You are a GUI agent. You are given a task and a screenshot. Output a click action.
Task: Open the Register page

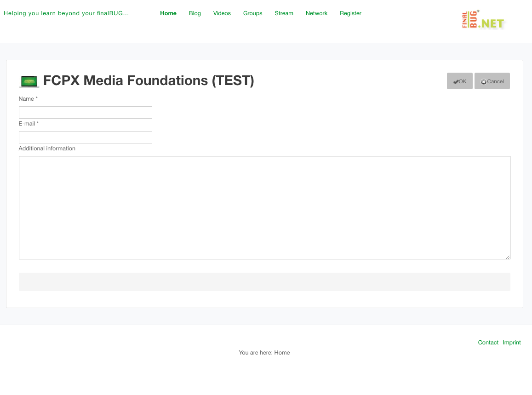coord(350,13)
